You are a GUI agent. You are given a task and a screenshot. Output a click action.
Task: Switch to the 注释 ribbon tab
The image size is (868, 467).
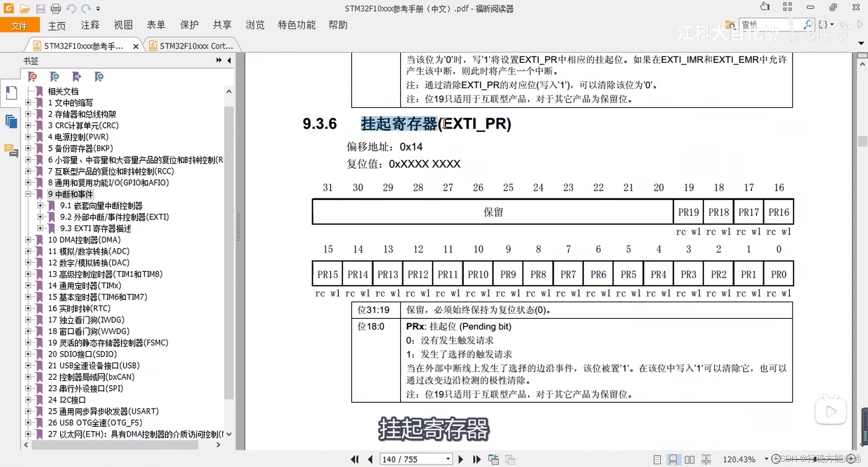pos(90,25)
